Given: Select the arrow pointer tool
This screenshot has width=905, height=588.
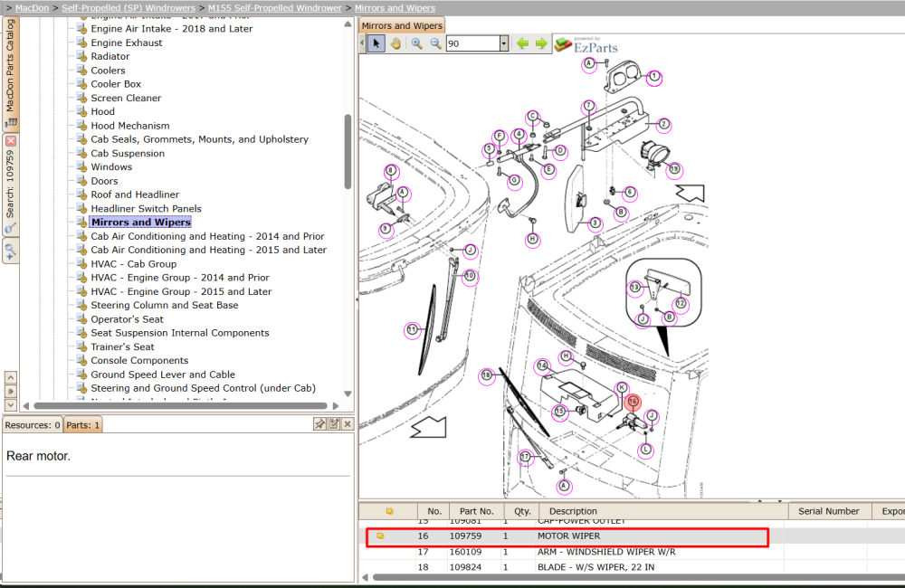Looking at the screenshot, I should 376,43.
